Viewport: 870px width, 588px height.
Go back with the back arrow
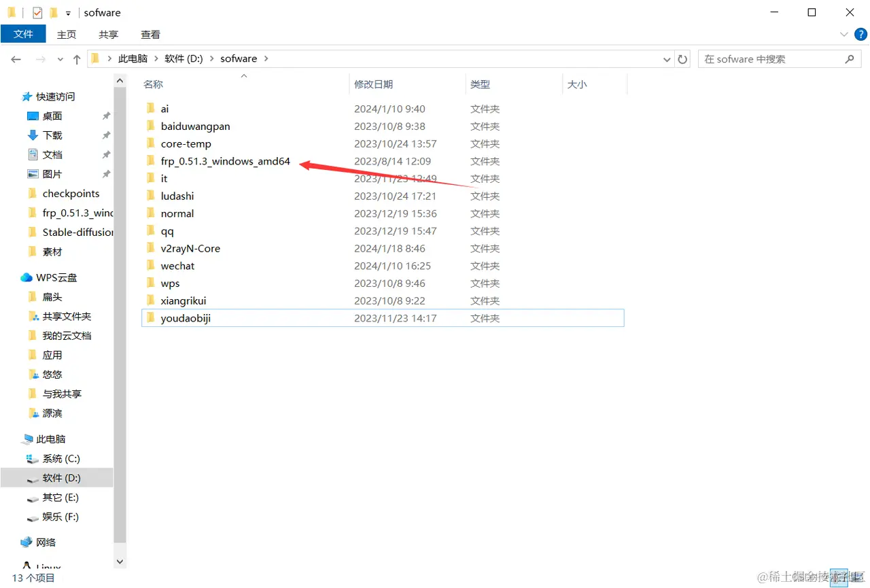(16, 59)
